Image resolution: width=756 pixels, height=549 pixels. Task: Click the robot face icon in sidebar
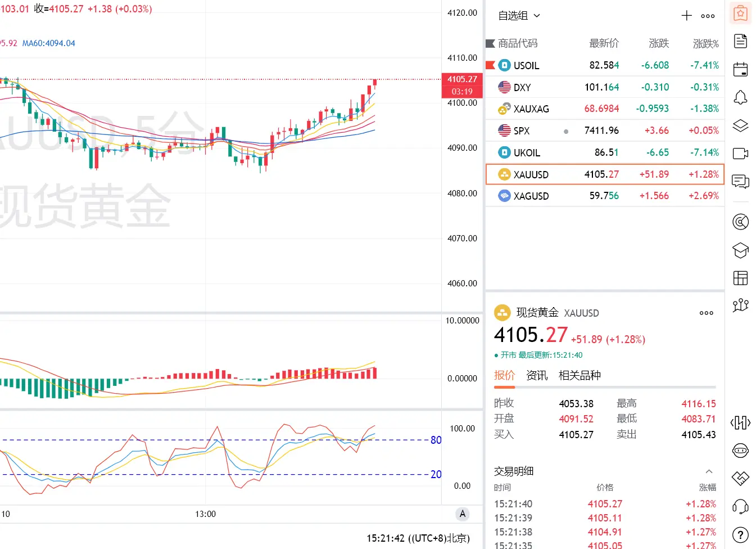740,451
